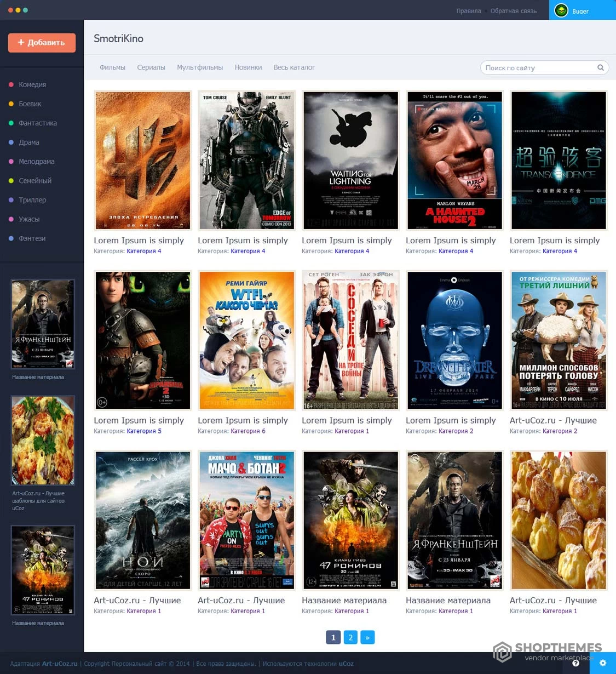616x674 pixels.
Task: Open the Мачо и ботан 2 poster
Action: (247, 520)
